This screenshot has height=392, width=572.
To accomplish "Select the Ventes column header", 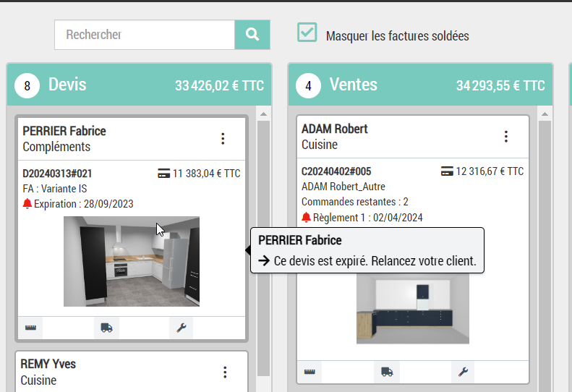I will pos(353,85).
